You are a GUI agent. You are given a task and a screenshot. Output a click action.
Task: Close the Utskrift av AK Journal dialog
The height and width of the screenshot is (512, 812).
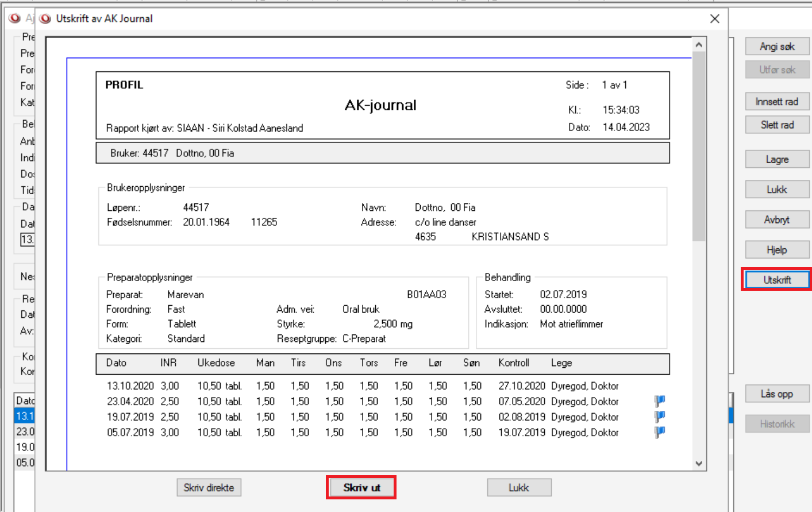(715, 18)
